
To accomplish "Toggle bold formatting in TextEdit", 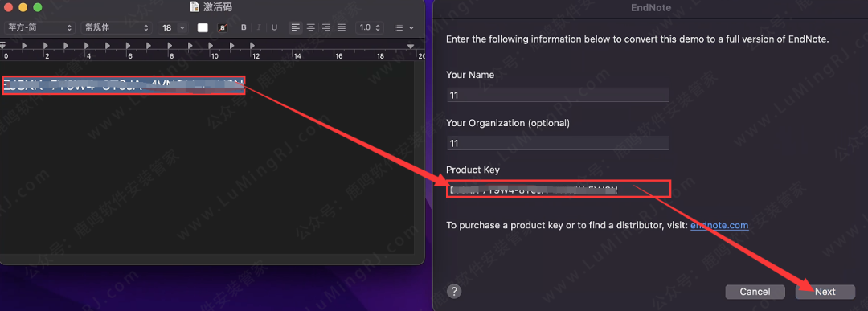I will pos(244,27).
